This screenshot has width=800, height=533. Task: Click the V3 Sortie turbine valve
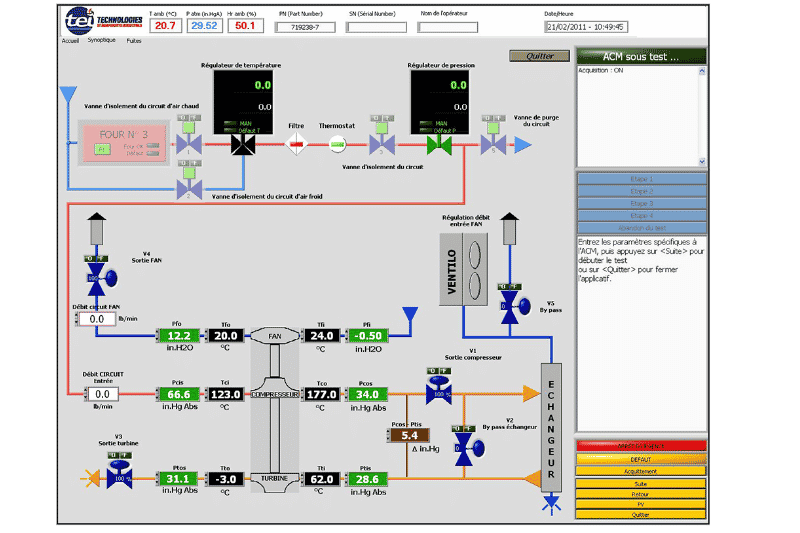(119, 479)
